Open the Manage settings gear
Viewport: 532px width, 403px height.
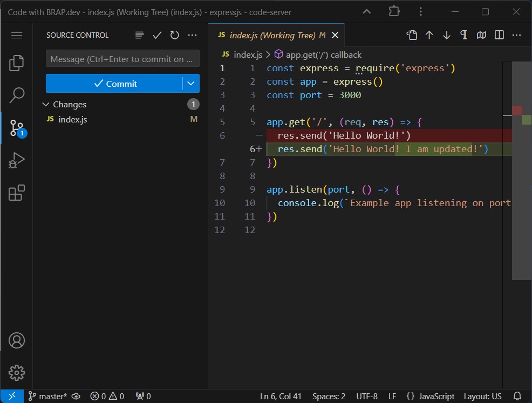[16, 372]
